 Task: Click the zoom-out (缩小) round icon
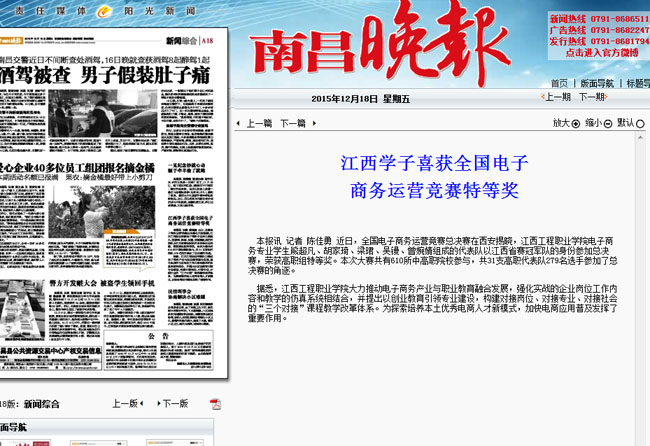(608, 124)
